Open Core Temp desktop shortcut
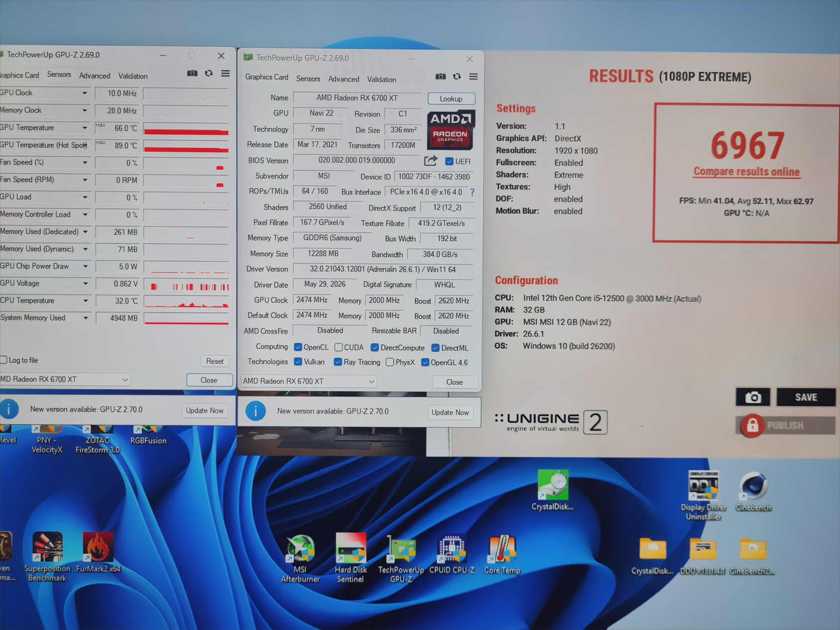The image size is (840, 630). click(x=502, y=555)
